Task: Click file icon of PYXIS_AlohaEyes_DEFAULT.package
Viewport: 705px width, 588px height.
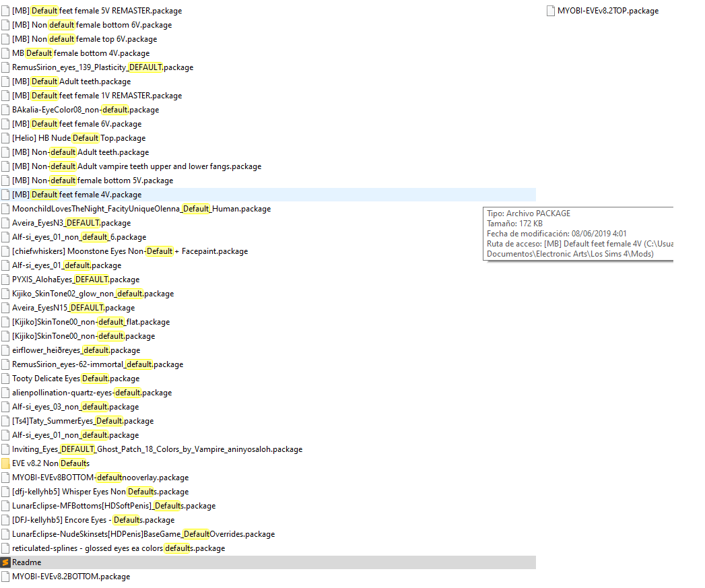Action: [5, 280]
